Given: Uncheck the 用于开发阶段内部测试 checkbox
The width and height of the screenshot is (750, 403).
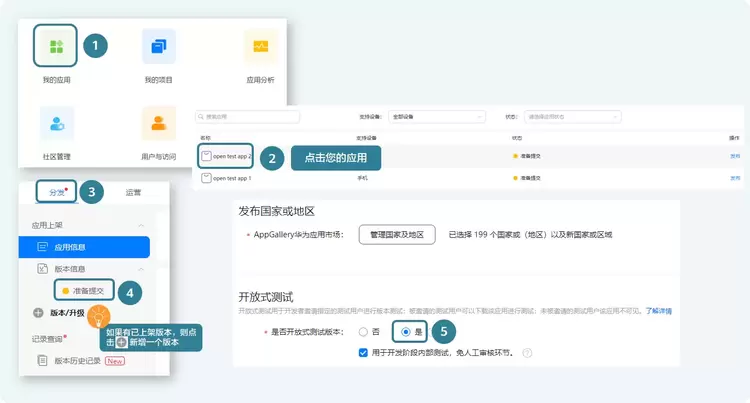Looking at the screenshot, I should [363, 353].
